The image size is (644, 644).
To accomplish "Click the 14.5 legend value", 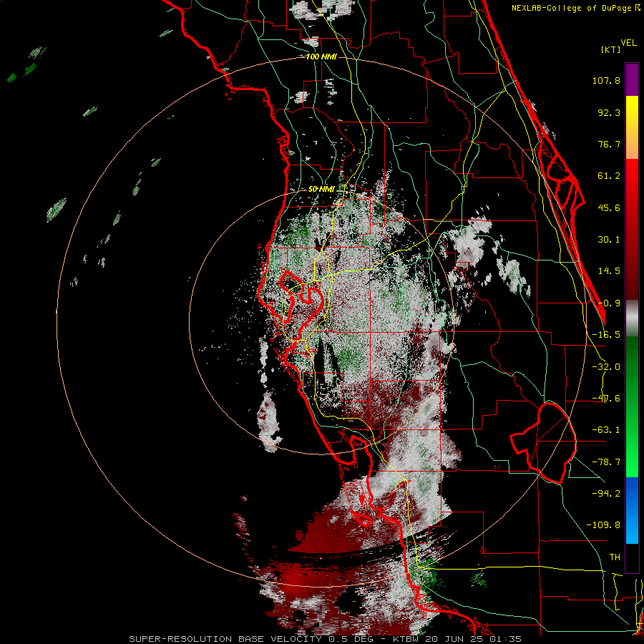I will click(609, 271).
